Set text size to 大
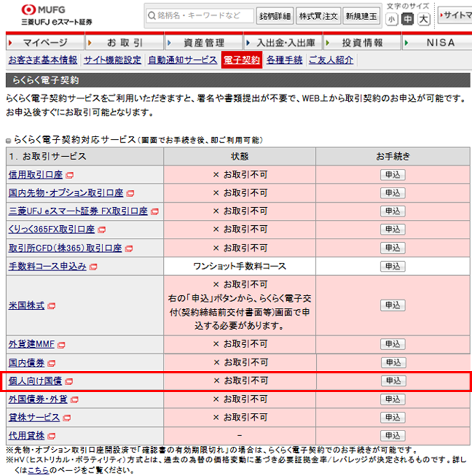This screenshot has width=472, height=476. [x=424, y=19]
